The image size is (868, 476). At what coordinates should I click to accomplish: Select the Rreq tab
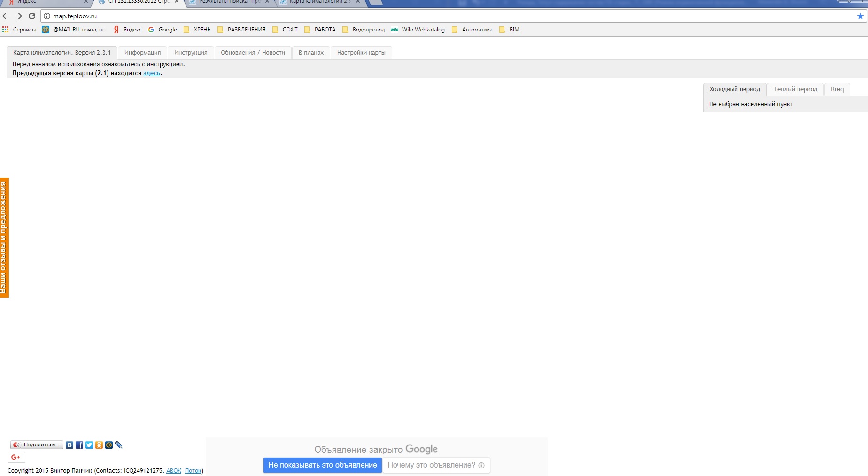pos(837,89)
